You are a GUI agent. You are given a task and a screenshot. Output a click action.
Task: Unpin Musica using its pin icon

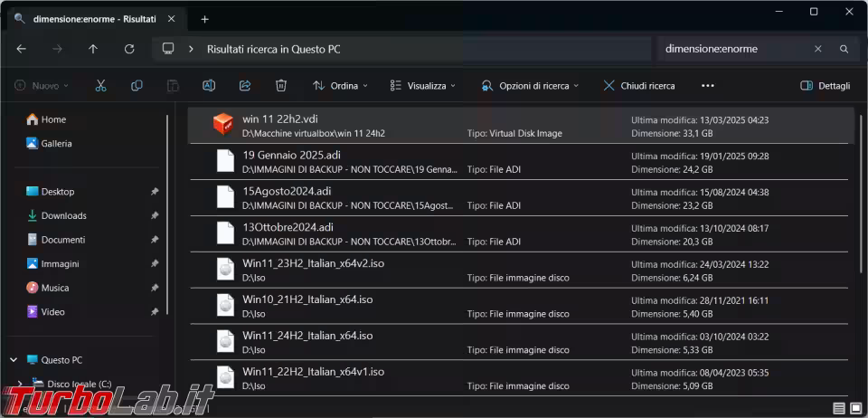pyautogui.click(x=155, y=288)
